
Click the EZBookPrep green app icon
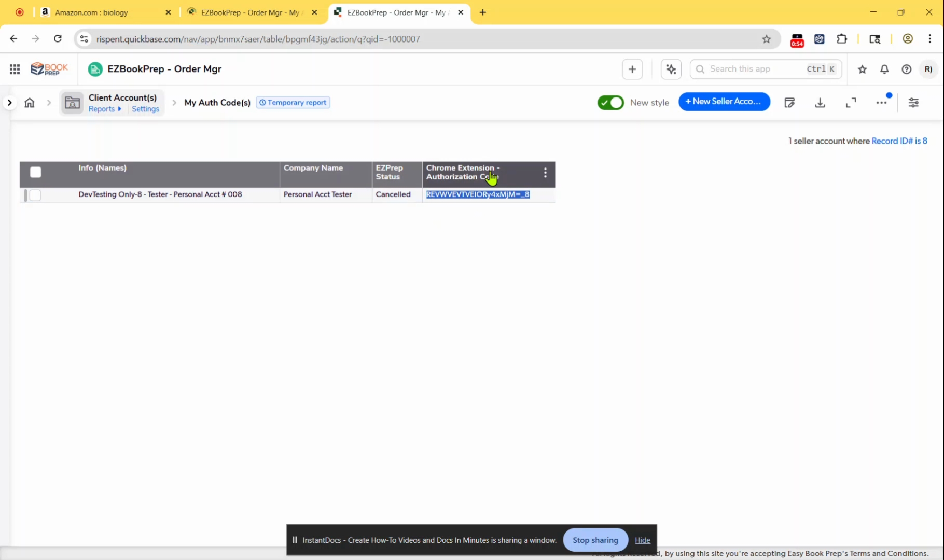tap(95, 69)
